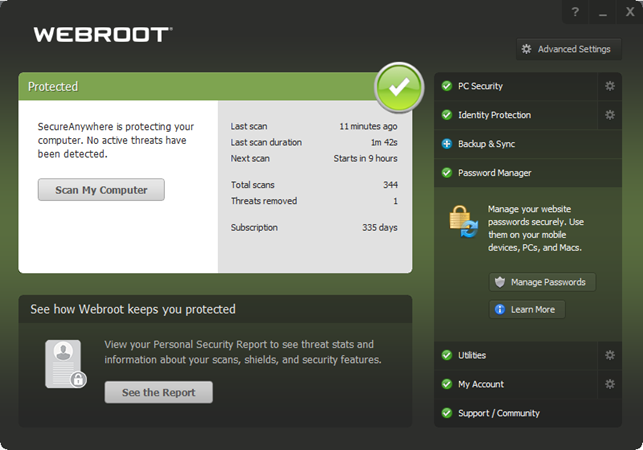Click See the Report button
This screenshot has height=450, width=643.
[x=159, y=392]
